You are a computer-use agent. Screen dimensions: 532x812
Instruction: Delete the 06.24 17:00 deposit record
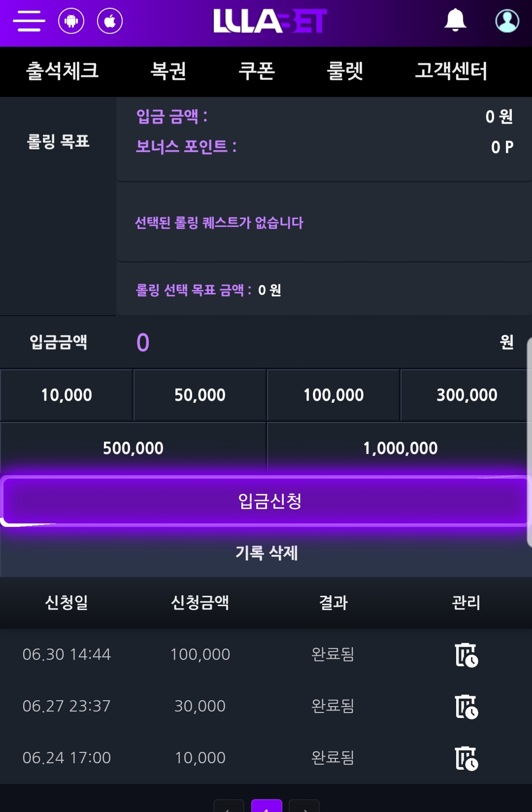466,758
